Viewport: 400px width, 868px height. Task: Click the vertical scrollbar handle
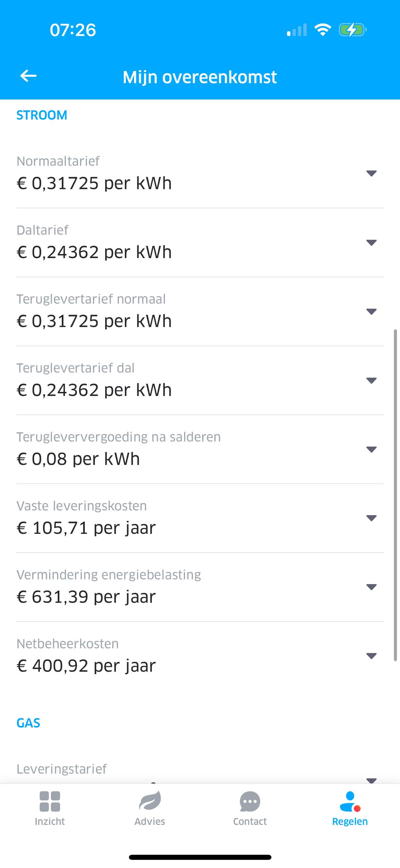[395, 495]
